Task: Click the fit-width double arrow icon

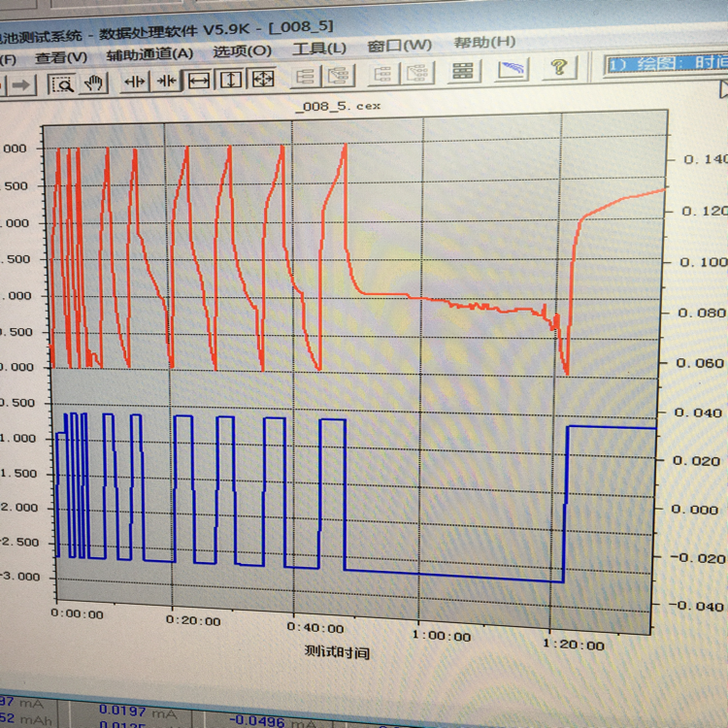Action: click(x=199, y=81)
